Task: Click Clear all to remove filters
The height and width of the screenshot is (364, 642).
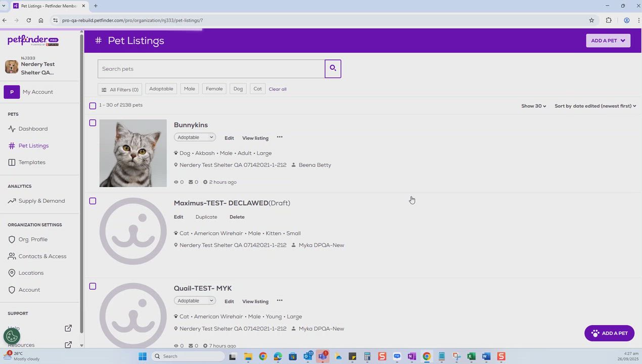Action: pyautogui.click(x=277, y=89)
